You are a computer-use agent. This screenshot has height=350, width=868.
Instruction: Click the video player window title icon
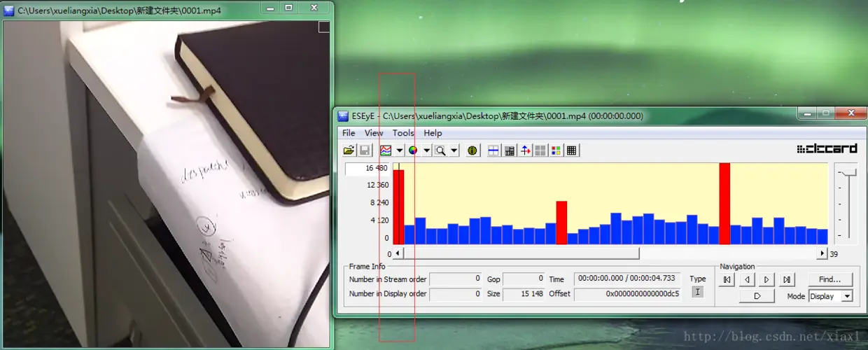(x=9, y=10)
